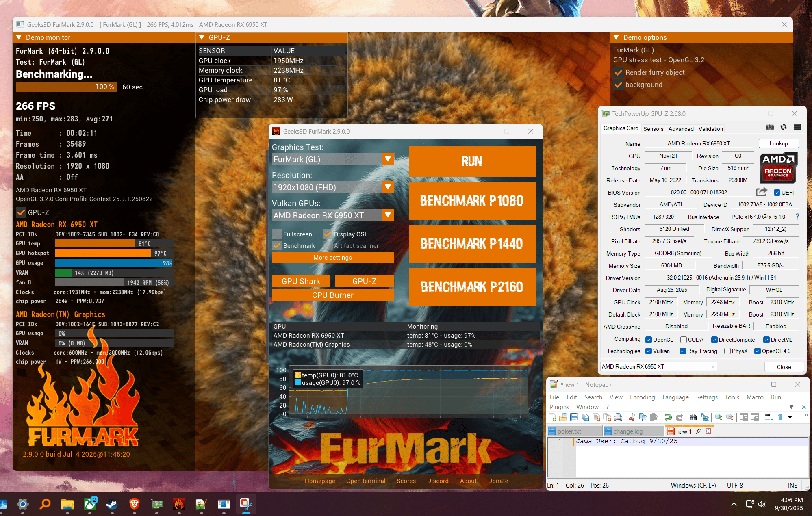Image resolution: width=812 pixels, height=516 pixels.
Task: Open File Explorer from the taskbar
Action: click(x=67, y=504)
